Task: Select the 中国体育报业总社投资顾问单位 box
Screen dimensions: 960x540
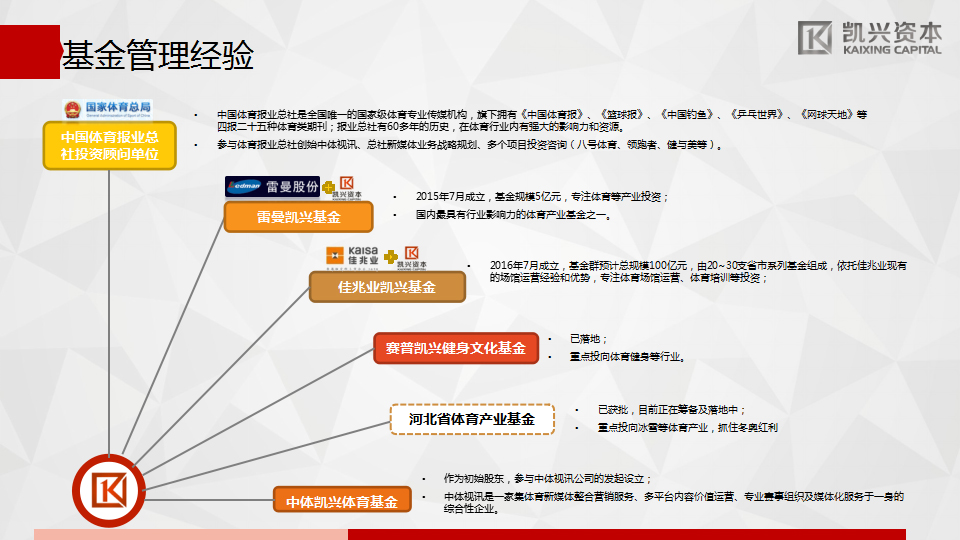Action: click(x=110, y=146)
